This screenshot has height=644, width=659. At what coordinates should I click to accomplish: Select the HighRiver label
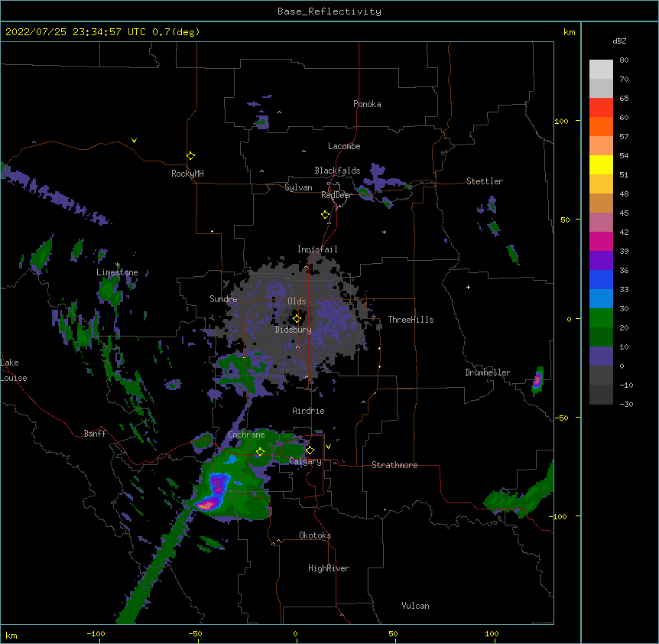[x=329, y=568]
